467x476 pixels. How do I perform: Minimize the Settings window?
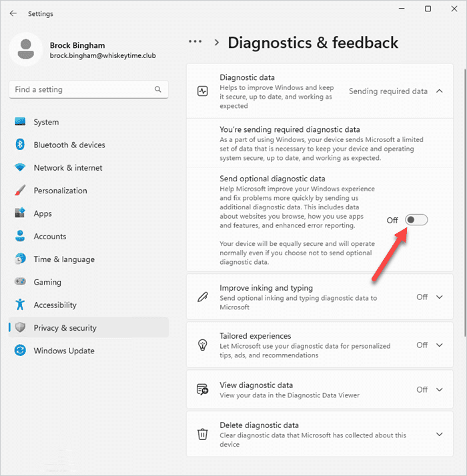(x=402, y=9)
